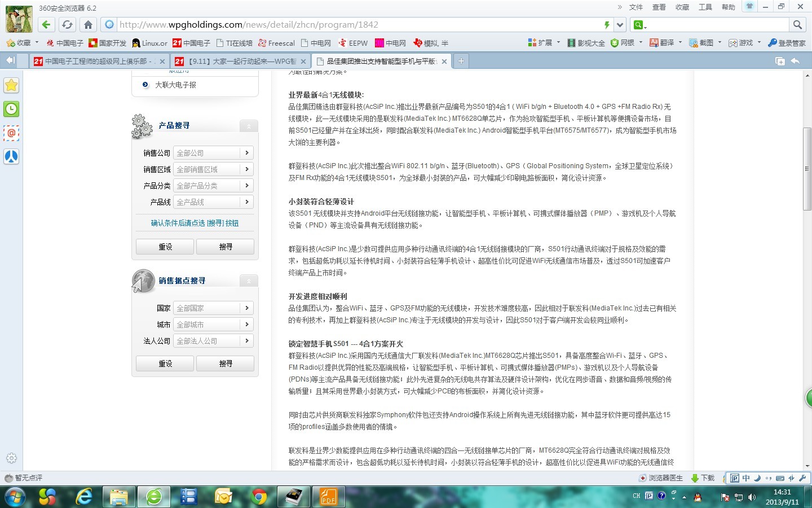Collapse the 产品搜寻 panel
Viewport: 812px width, 508px height.
(x=249, y=126)
